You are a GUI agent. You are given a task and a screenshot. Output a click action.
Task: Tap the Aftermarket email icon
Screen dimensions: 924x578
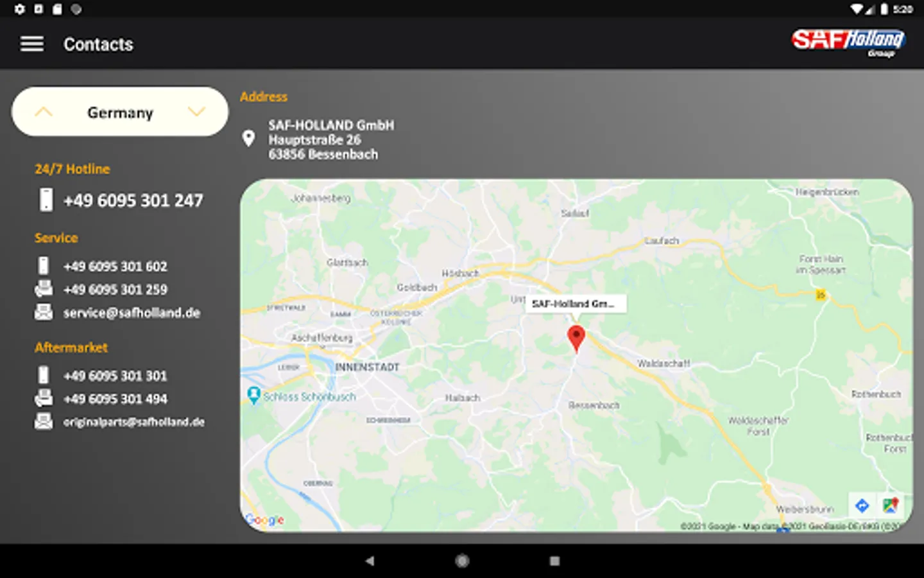pyautogui.click(x=44, y=421)
